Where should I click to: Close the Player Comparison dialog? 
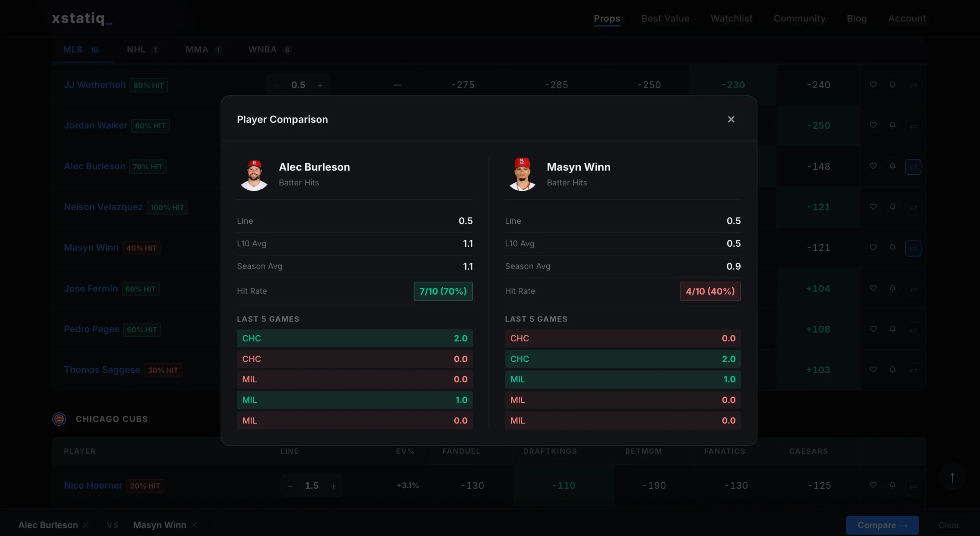[x=731, y=119]
